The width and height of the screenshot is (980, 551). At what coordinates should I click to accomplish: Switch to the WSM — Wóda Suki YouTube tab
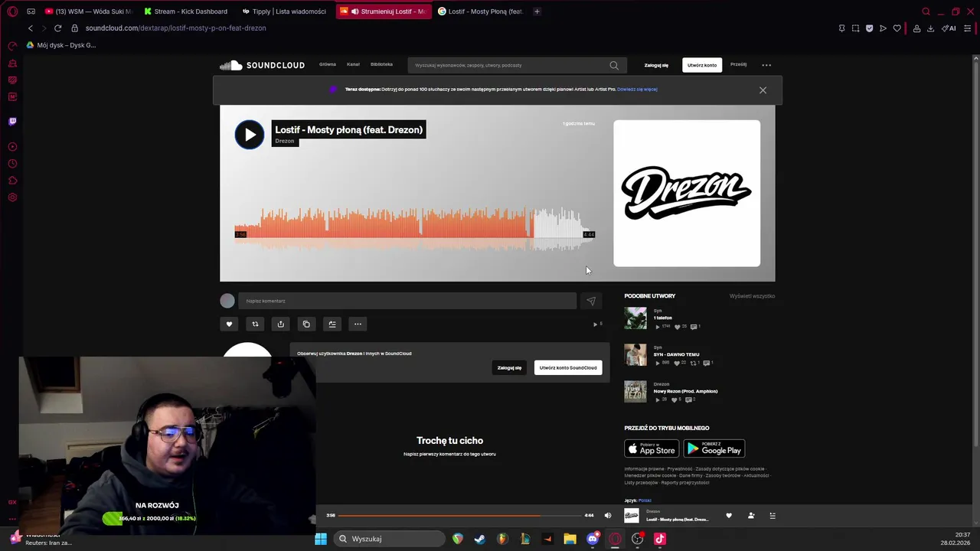[89, 11]
